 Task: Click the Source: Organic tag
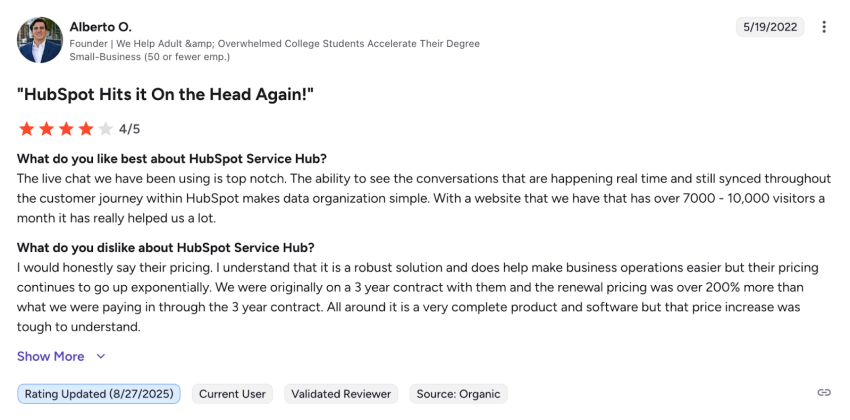pyautogui.click(x=457, y=394)
